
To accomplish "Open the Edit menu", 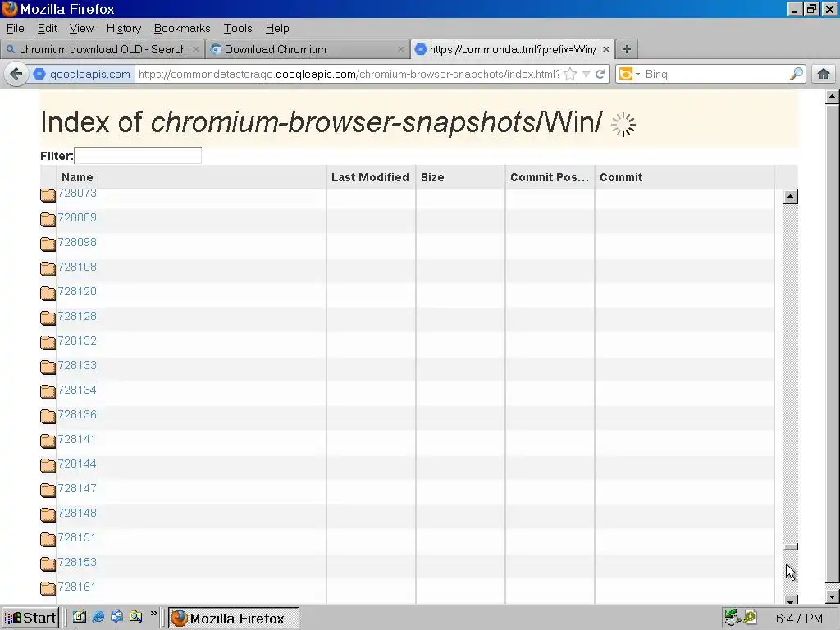I will tap(47, 29).
